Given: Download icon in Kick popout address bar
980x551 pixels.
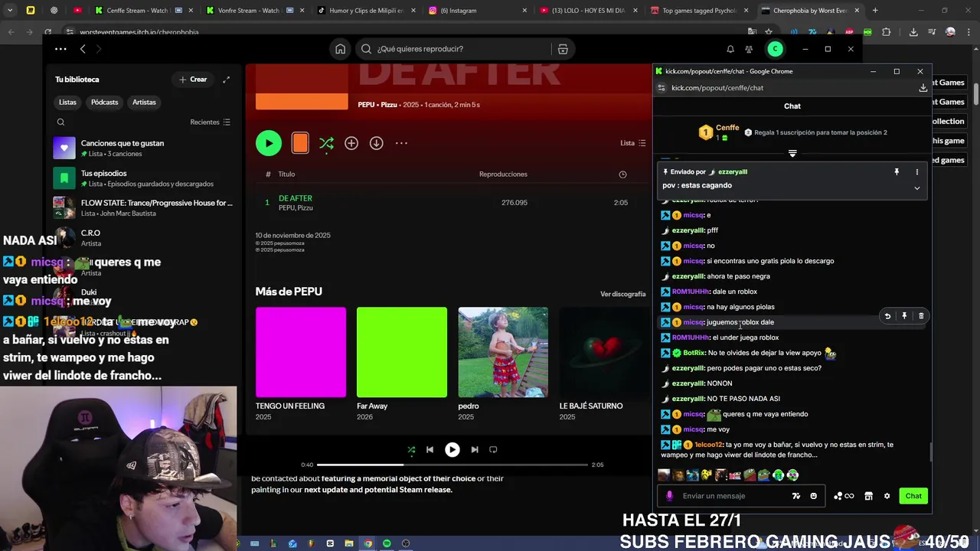Looking at the screenshot, I should [x=923, y=88].
